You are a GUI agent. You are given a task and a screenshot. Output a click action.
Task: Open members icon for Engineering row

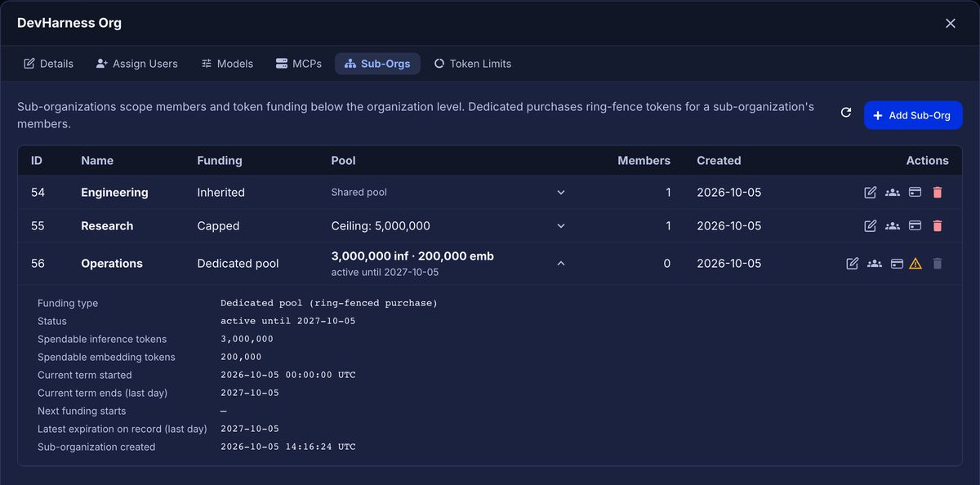point(893,193)
